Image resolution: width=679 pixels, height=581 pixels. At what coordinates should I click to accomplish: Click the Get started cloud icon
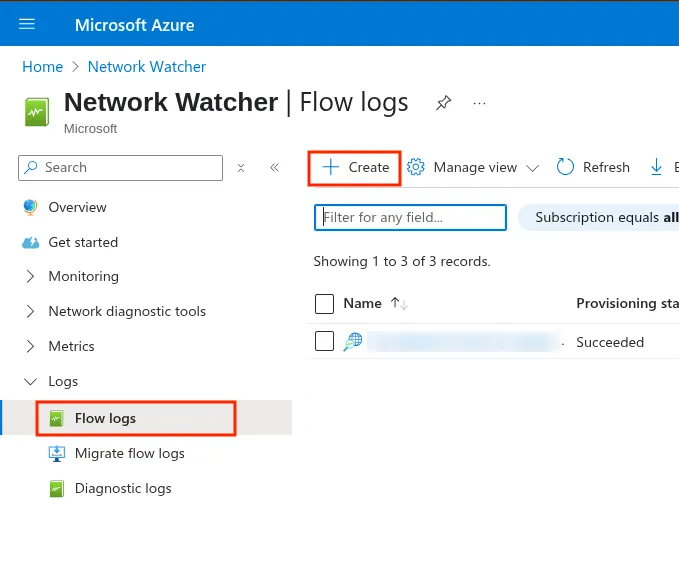[30, 242]
